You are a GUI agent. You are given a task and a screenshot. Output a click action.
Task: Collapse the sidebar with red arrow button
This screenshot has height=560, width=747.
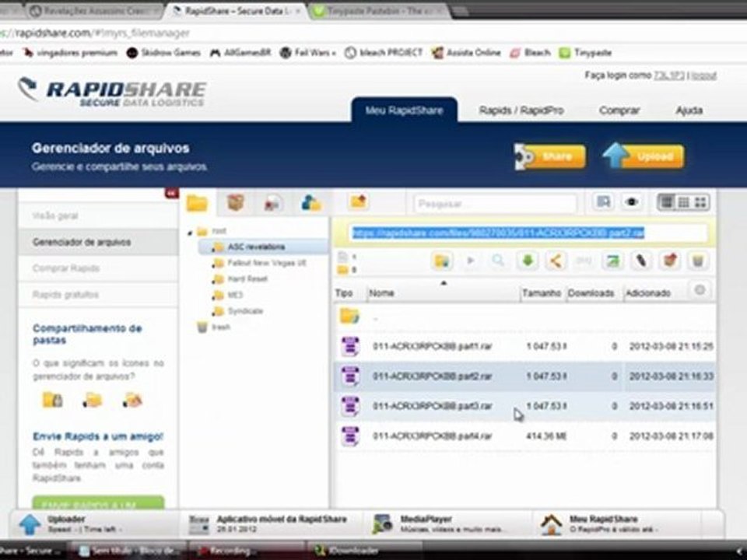pyautogui.click(x=171, y=194)
